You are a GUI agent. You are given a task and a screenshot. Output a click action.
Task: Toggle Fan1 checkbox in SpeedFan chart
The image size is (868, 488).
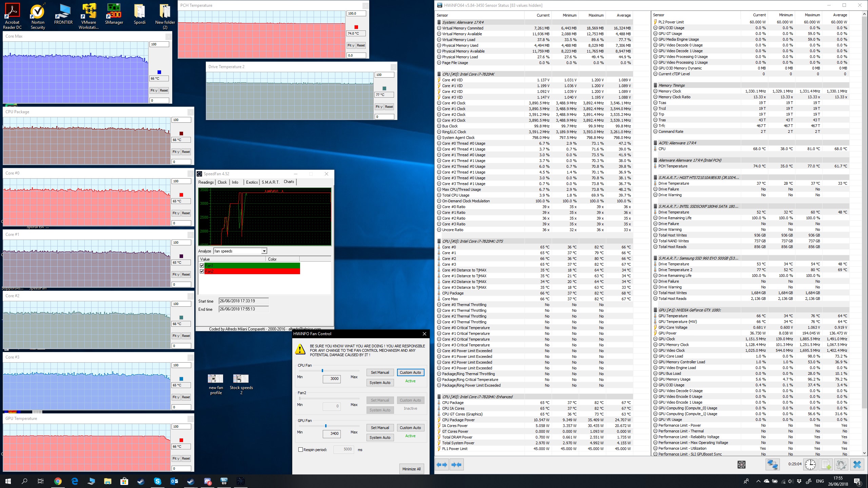click(x=202, y=266)
